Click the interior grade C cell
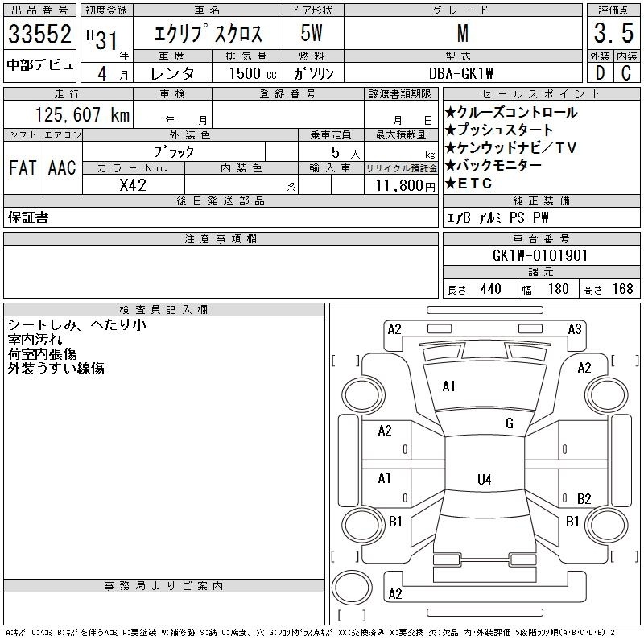The image size is (644, 644). pyautogui.click(x=626, y=72)
